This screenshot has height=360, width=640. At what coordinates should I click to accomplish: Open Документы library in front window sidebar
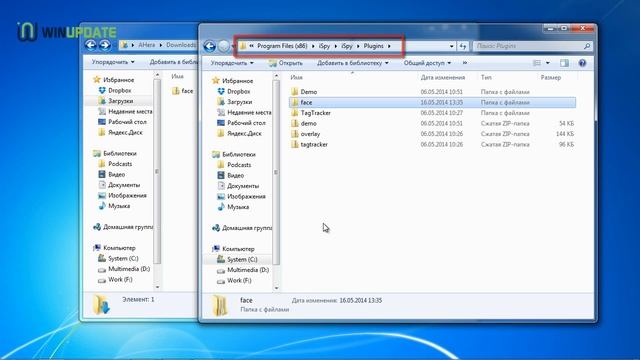pyautogui.click(x=243, y=186)
